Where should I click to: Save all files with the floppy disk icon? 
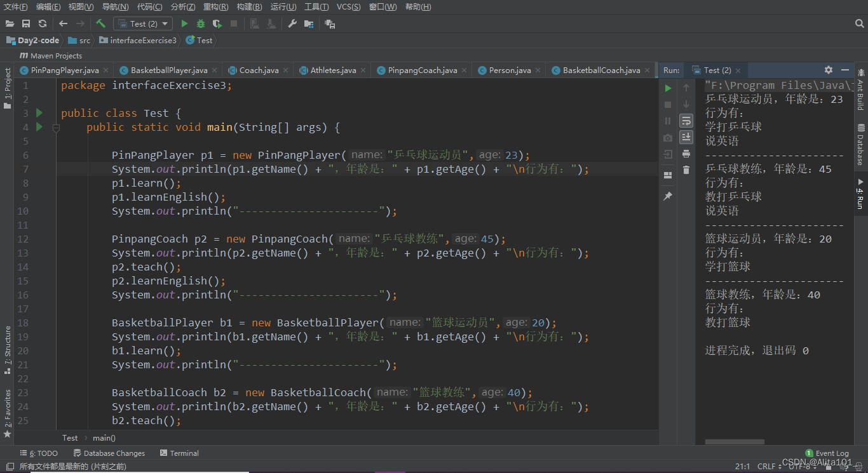[x=26, y=23]
